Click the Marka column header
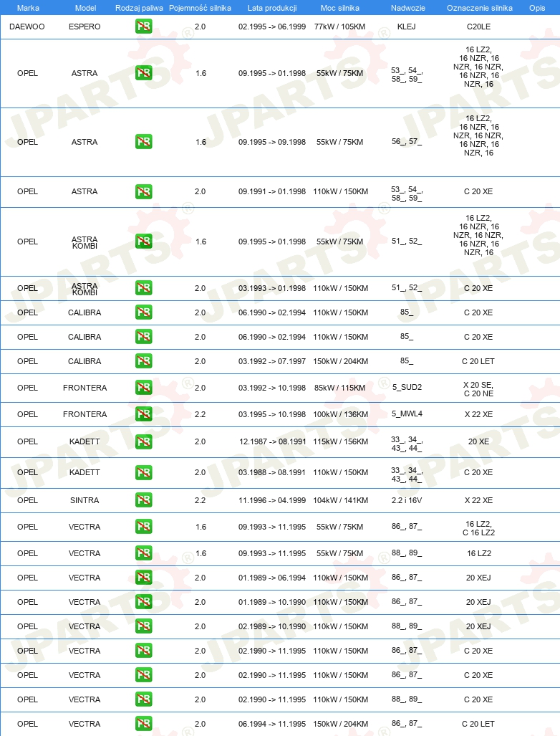Viewport: 560px width, 736px height. point(28,8)
